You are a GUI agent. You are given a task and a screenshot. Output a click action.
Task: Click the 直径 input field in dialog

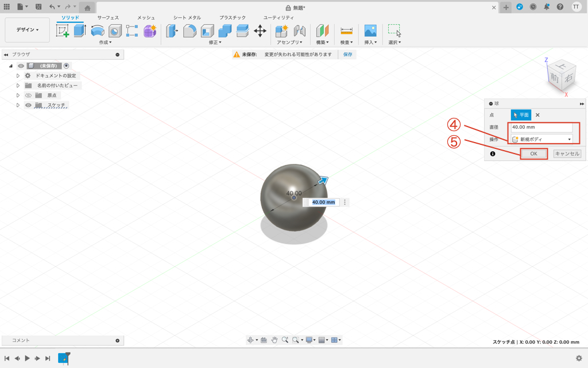coord(541,127)
